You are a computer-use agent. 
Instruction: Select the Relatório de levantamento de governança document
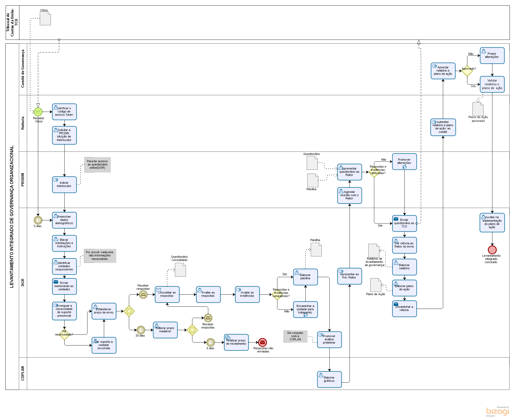coord(373,250)
